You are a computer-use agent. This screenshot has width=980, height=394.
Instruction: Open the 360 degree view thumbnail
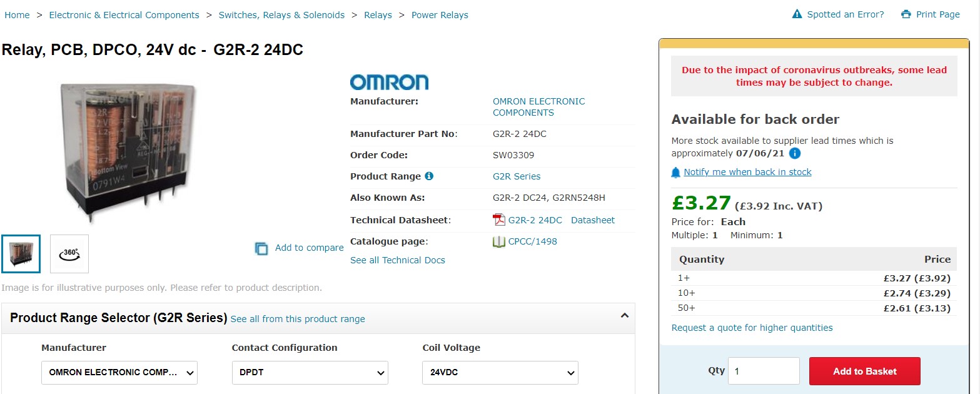click(69, 254)
